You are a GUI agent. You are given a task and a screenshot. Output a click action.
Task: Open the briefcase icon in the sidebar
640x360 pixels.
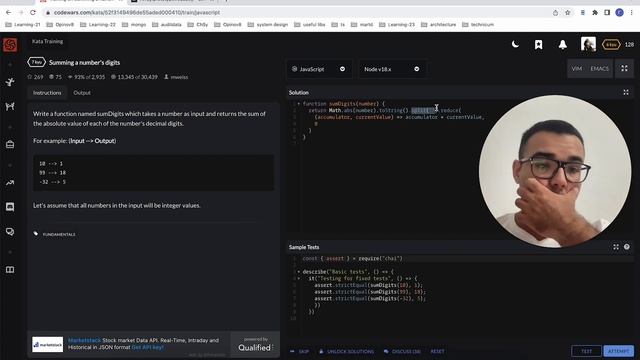click(10, 144)
